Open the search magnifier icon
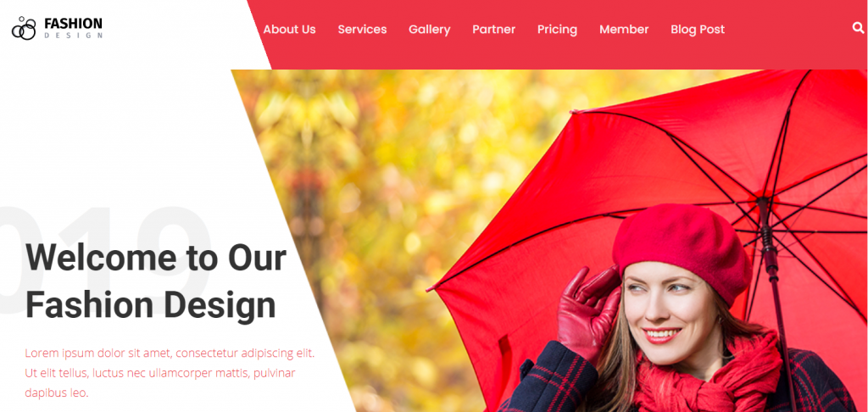 click(858, 28)
